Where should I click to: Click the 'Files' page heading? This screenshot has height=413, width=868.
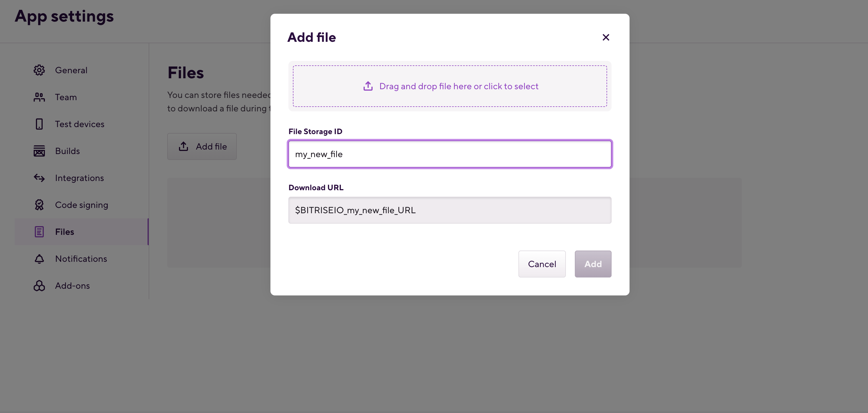tap(186, 73)
